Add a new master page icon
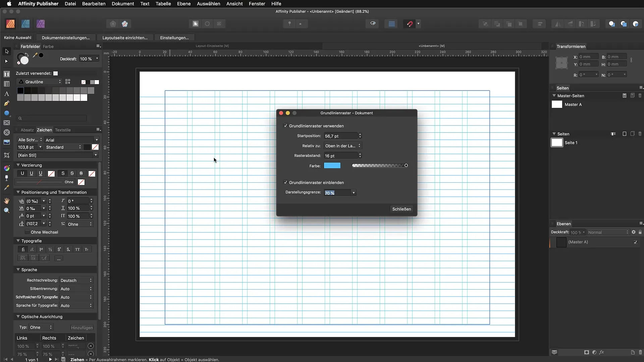This screenshot has height=362, width=644. click(x=624, y=96)
